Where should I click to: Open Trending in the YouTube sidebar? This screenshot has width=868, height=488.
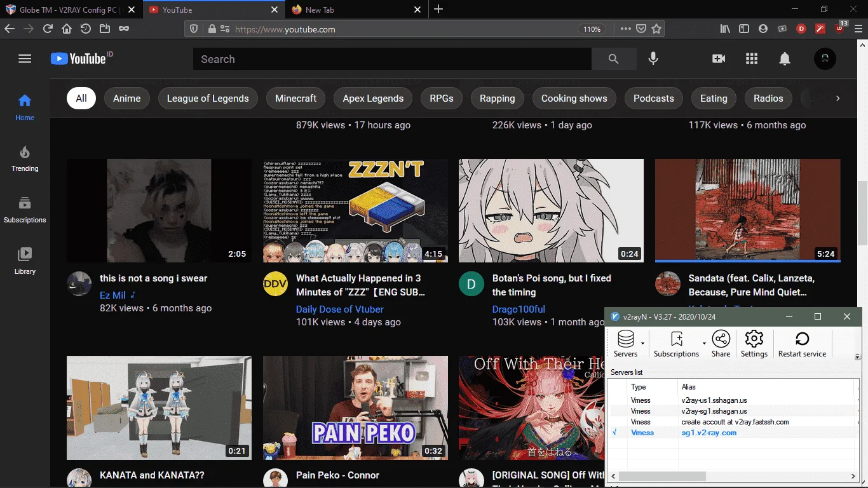click(25, 159)
